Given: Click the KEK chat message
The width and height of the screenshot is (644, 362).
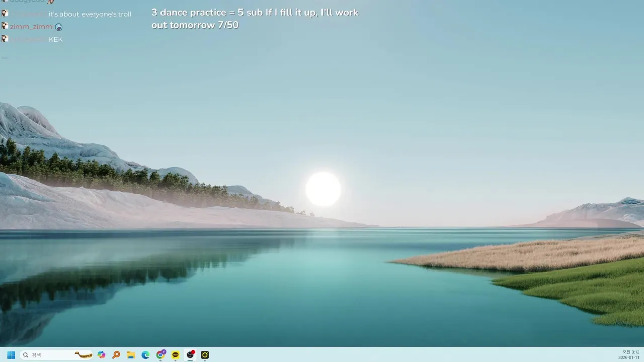Looking at the screenshot, I should [56, 39].
